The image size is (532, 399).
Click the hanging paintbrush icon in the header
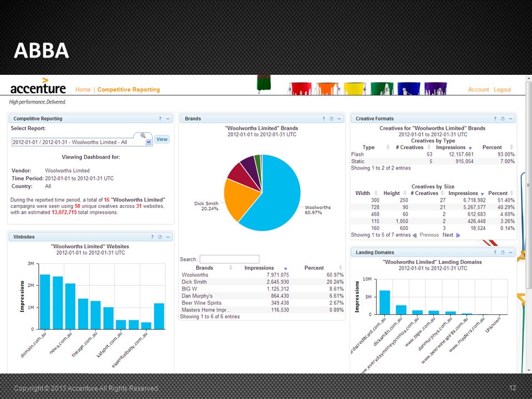tap(264, 84)
